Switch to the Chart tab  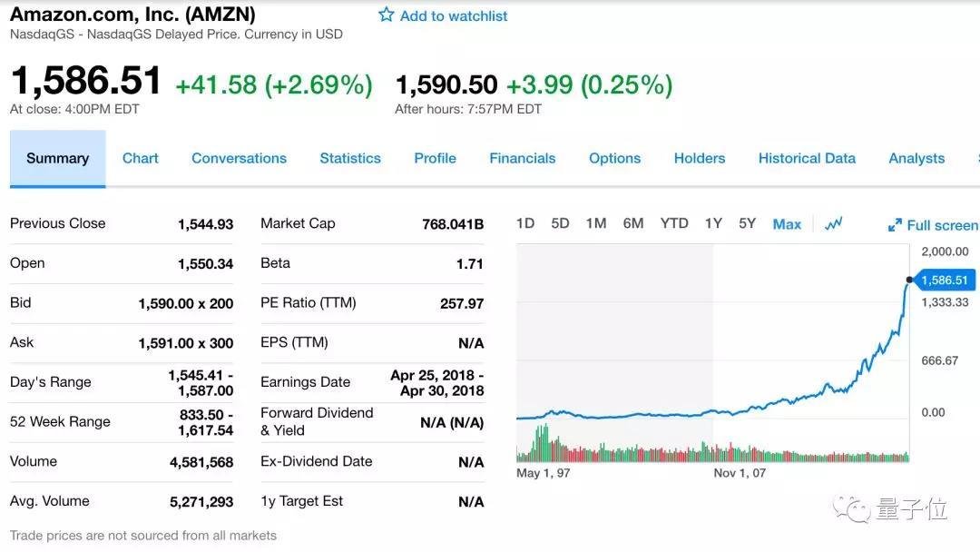[x=141, y=158]
